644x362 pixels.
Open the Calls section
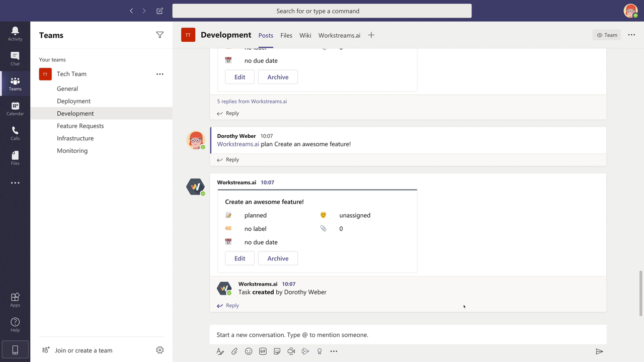[x=15, y=133]
